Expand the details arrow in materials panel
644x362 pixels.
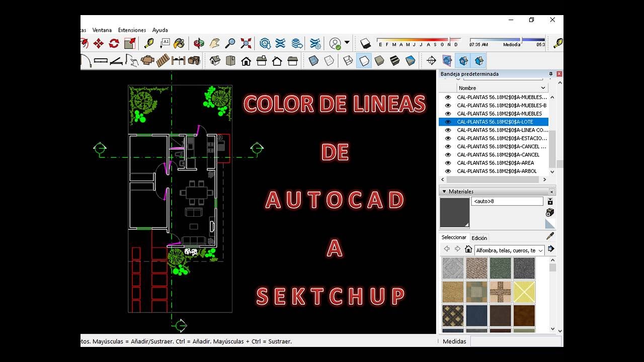pos(550,249)
